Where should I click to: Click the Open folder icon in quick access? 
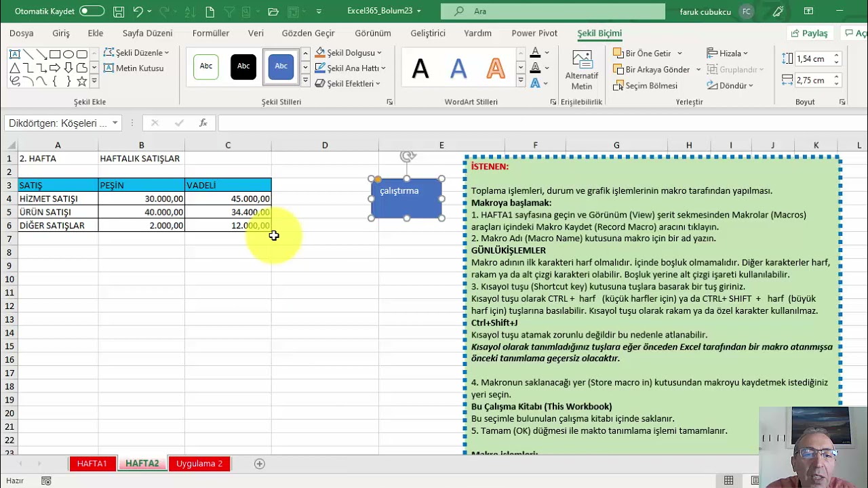click(x=273, y=12)
